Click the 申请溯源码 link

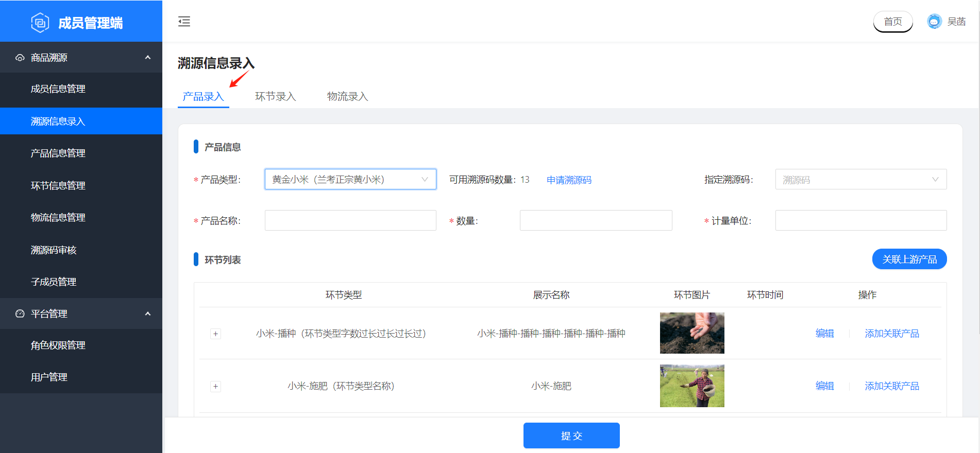[x=569, y=180]
